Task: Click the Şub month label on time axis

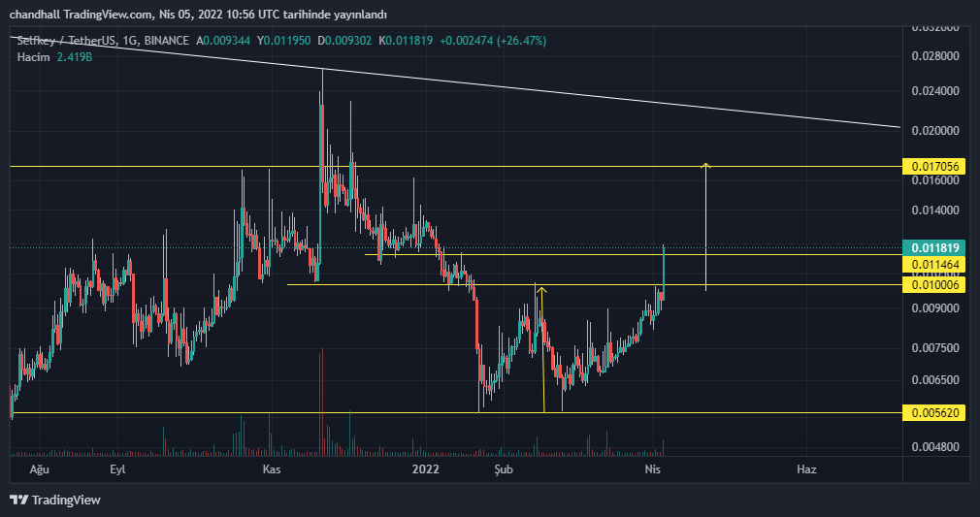Action: [x=504, y=469]
